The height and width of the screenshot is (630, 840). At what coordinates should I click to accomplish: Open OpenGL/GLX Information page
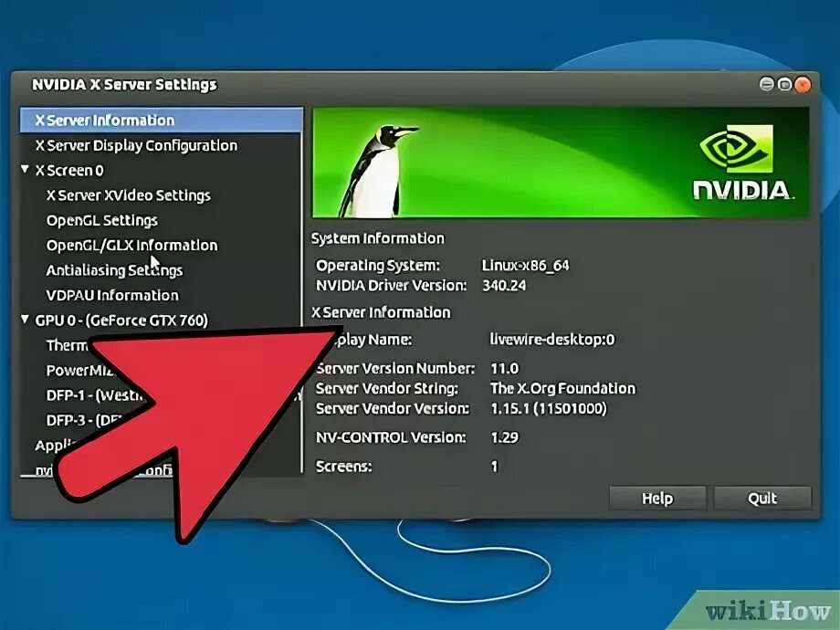coord(131,246)
